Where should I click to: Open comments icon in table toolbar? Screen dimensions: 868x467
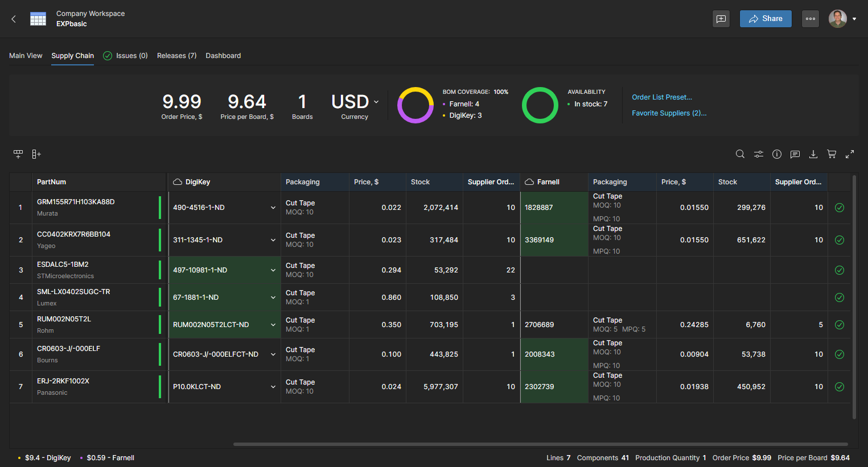point(795,154)
